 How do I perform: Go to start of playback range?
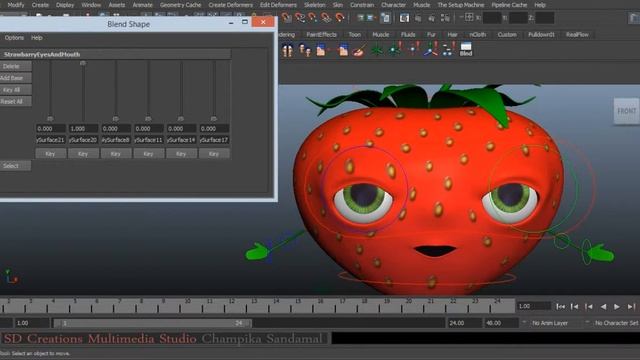(x=560, y=307)
